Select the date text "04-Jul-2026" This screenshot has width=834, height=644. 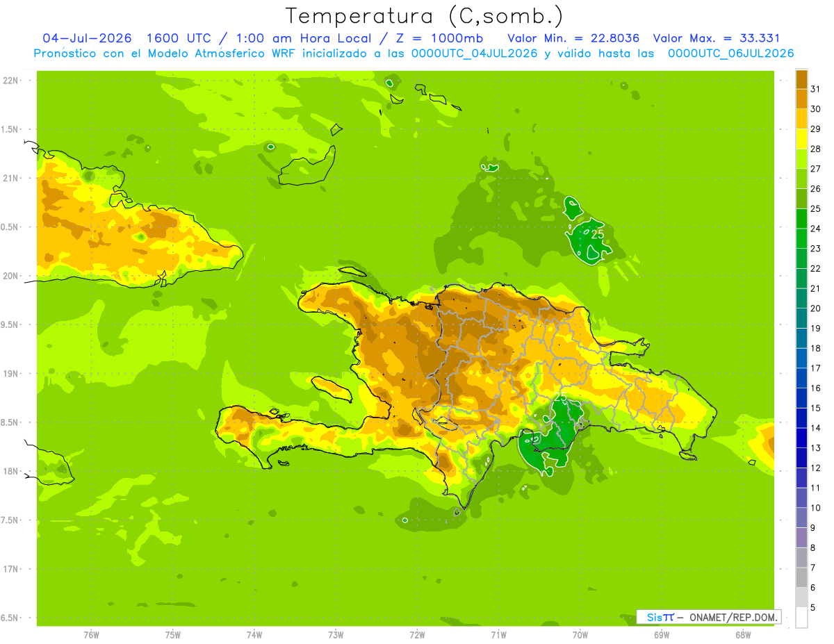tap(87, 38)
